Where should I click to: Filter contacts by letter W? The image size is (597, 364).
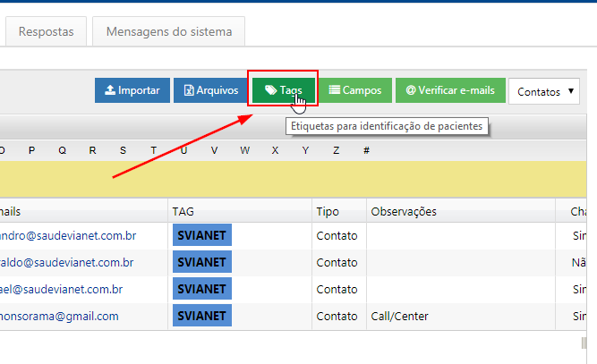[x=245, y=150]
